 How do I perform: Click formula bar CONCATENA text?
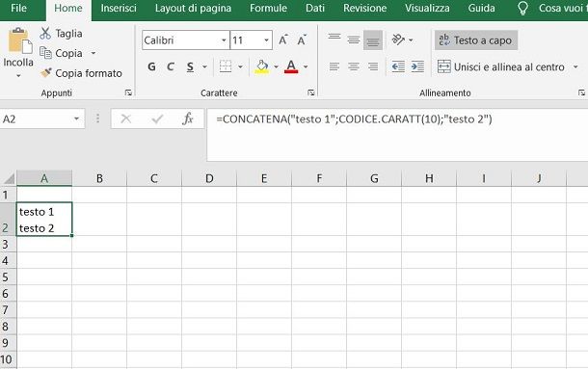click(354, 119)
